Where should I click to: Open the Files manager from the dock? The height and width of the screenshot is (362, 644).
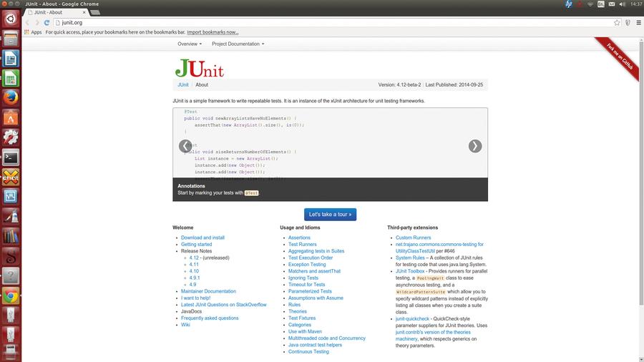coord(11,39)
